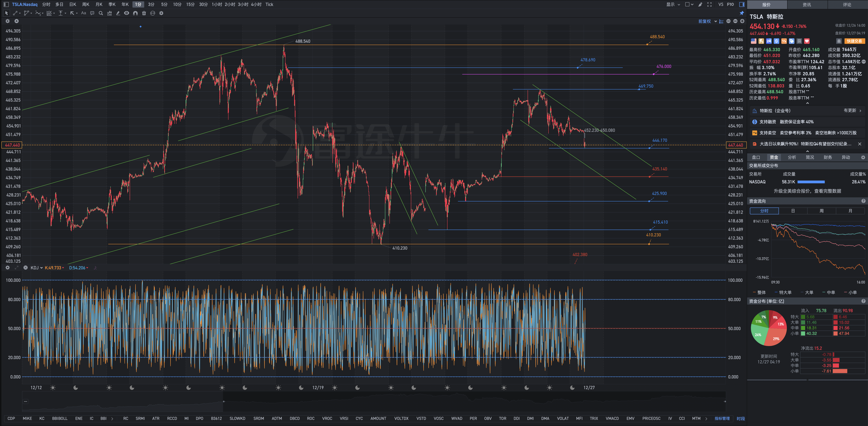Toggle drawings visibility eye icon
This screenshot has width=868, height=426.
click(x=126, y=13)
